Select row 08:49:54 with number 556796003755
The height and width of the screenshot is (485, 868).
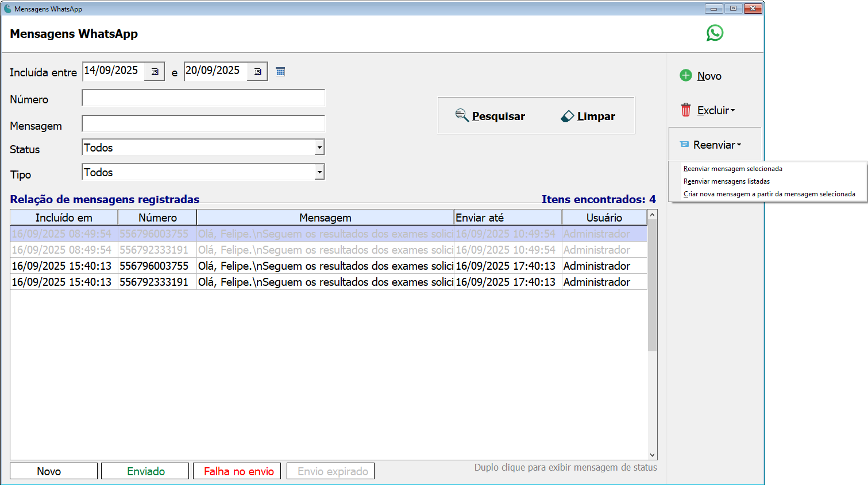pyautogui.click(x=329, y=234)
